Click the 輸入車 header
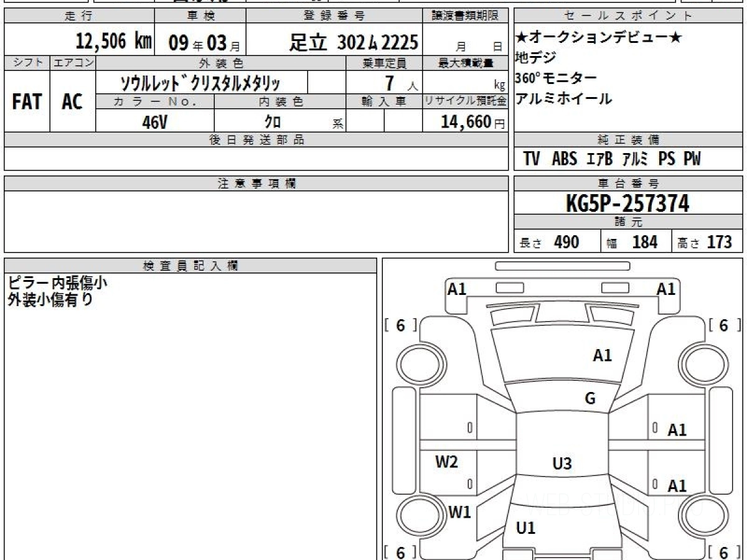Viewport: 747px width, 560px height. [384, 102]
